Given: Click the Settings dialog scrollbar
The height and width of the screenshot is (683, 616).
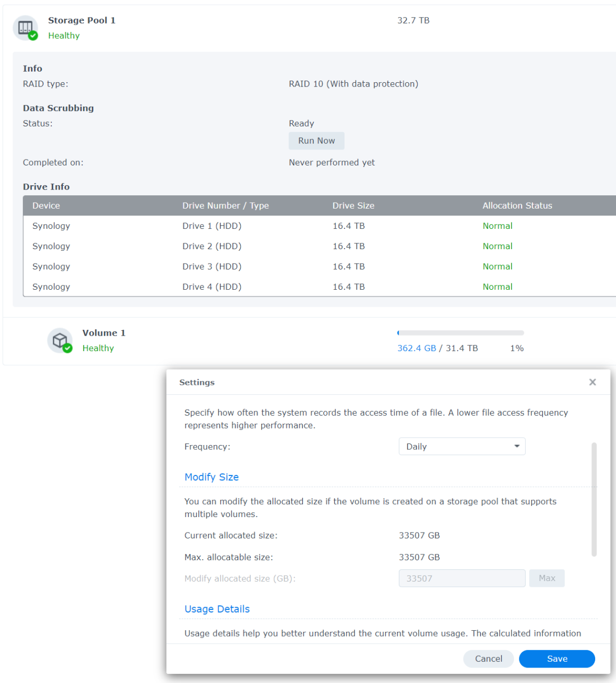Looking at the screenshot, I should 594,499.
